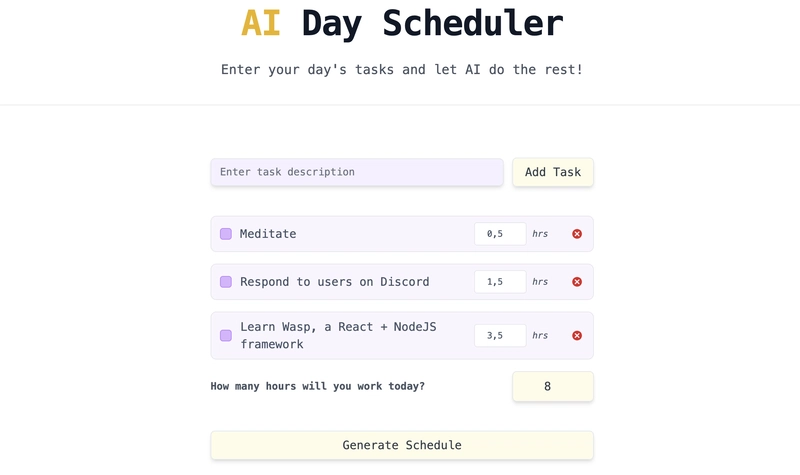800x475 pixels.
Task: Edit the Learn Wasp hours field showing 3,5
Action: (x=500, y=335)
